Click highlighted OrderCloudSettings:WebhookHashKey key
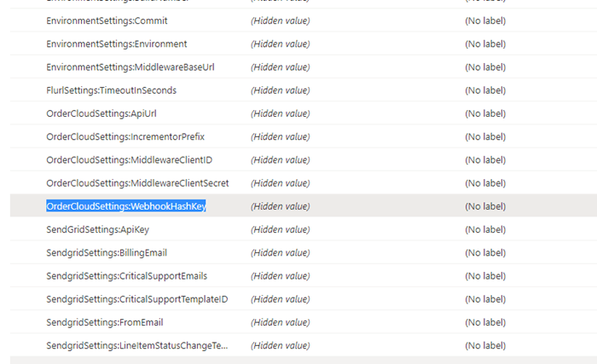The image size is (597, 364). coord(126,206)
